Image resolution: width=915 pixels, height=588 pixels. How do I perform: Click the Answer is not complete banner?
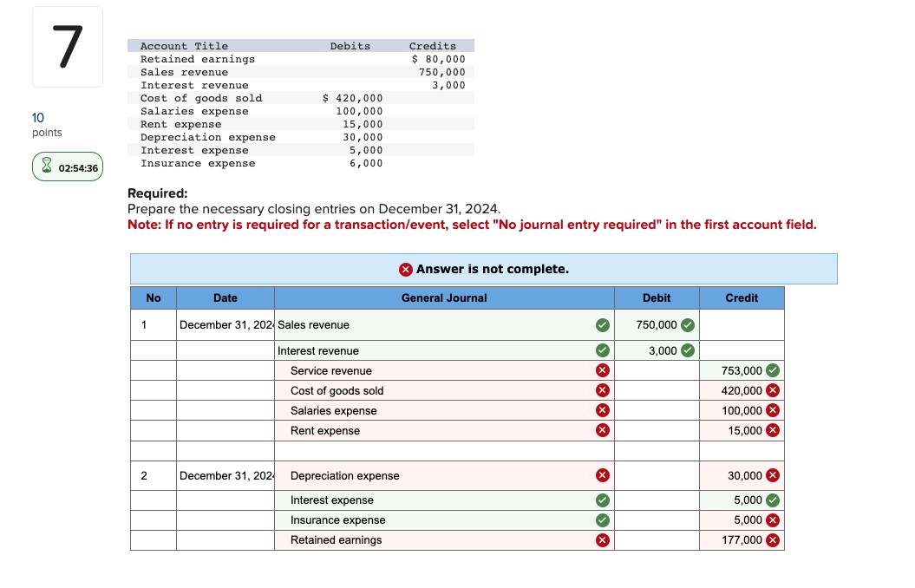pyautogui.click(x=483, y=269)
